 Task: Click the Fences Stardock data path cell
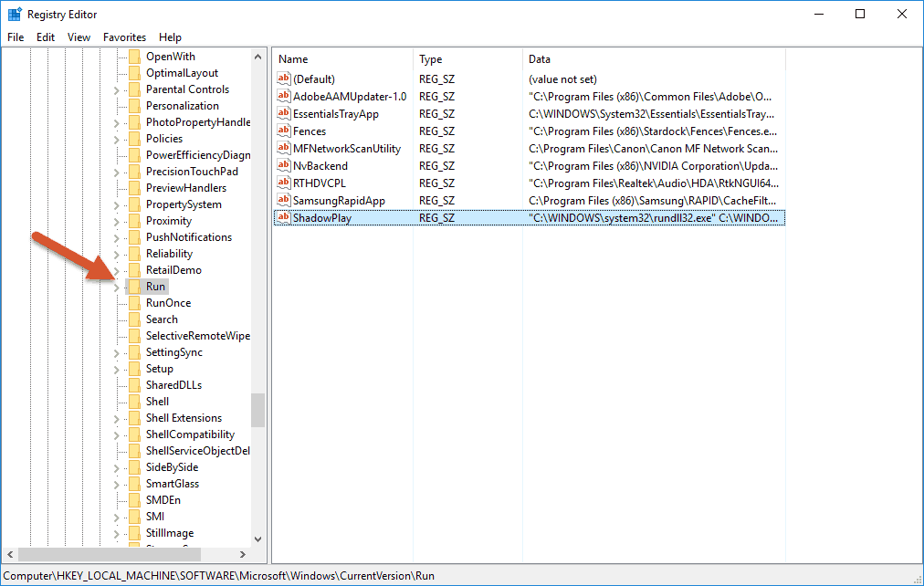(x=653, y=131)
